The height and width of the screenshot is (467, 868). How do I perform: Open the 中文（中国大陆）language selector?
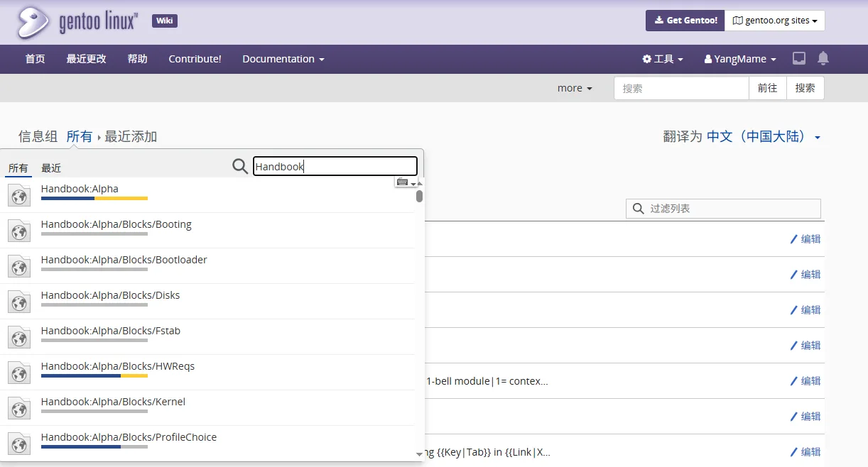[764, 137]
